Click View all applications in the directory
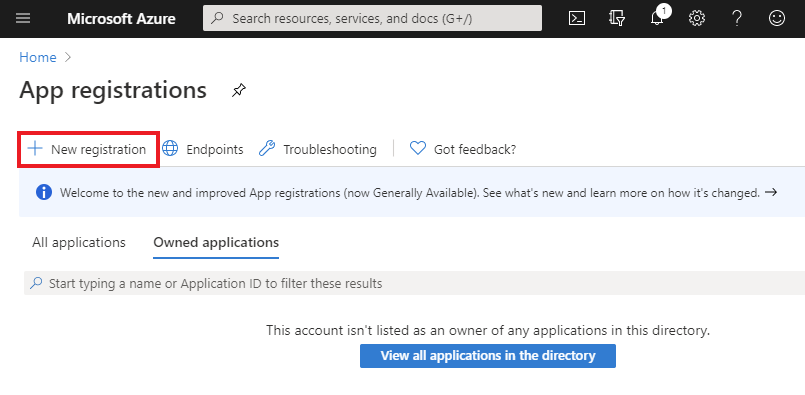Viewport: 805px width, 395px height. 488,355
